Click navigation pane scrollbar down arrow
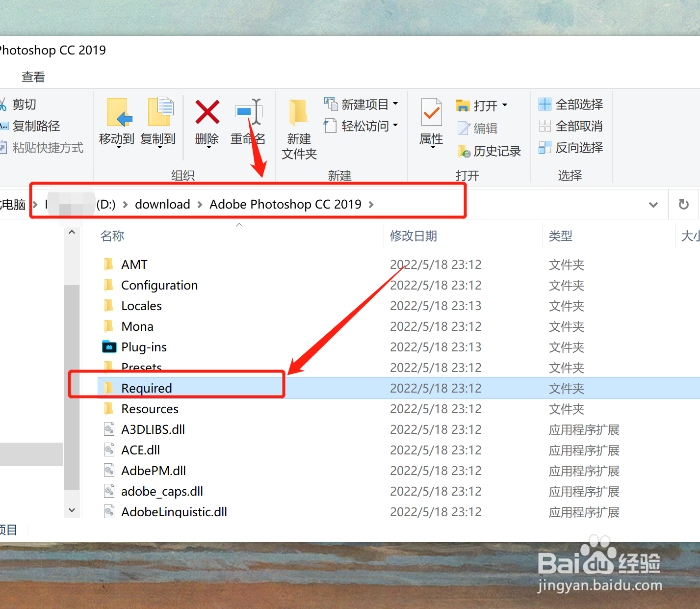 [72, 510]
